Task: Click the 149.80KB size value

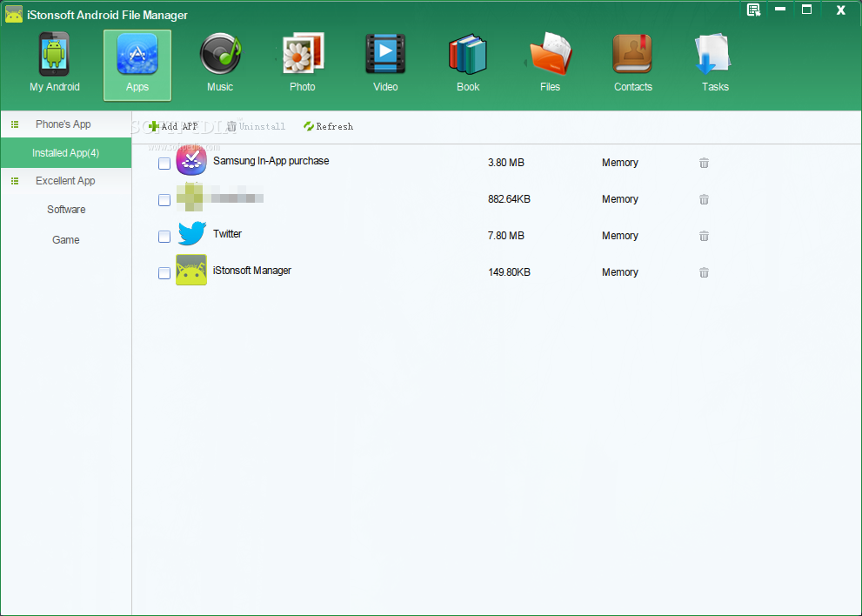Action: point(509,272)
